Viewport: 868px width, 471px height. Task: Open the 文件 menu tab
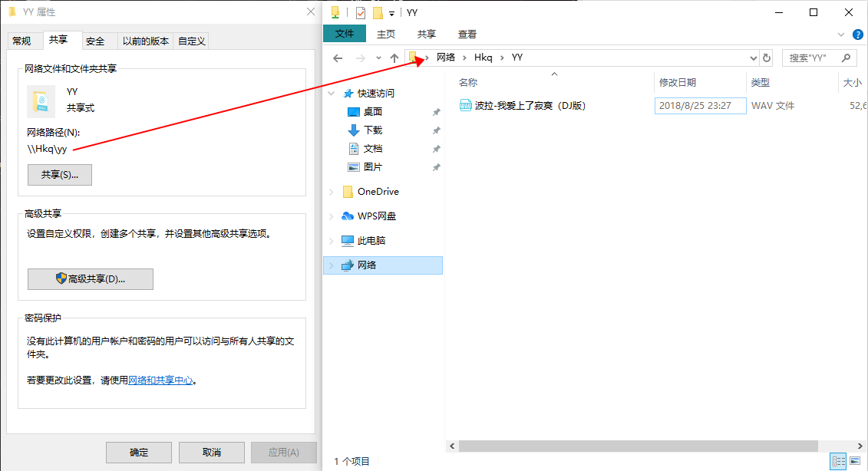345,34
